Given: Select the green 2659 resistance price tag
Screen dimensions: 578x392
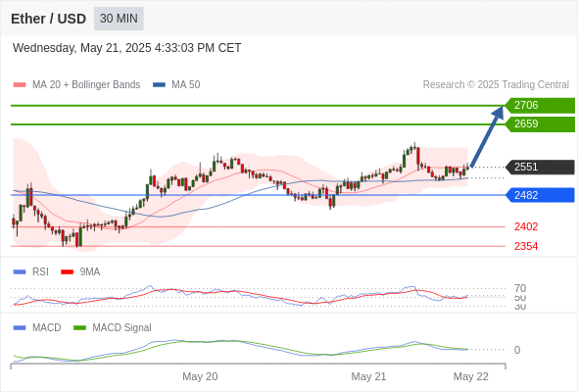Looking at the screenshot, I should tap(540, 124).
